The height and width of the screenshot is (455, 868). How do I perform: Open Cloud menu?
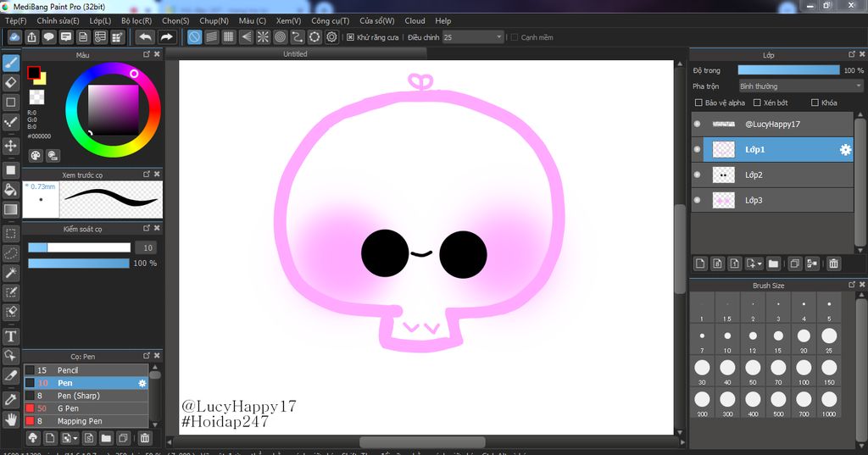(x=415, y=20)
